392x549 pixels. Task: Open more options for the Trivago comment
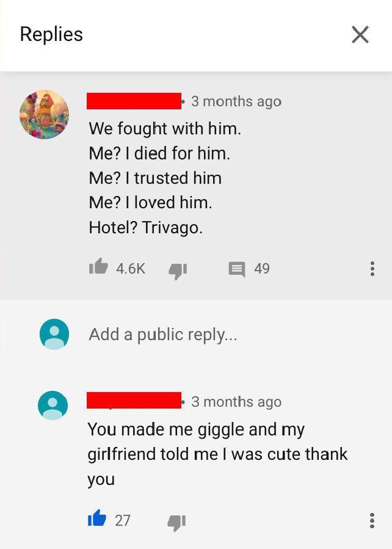click(372, 269)
